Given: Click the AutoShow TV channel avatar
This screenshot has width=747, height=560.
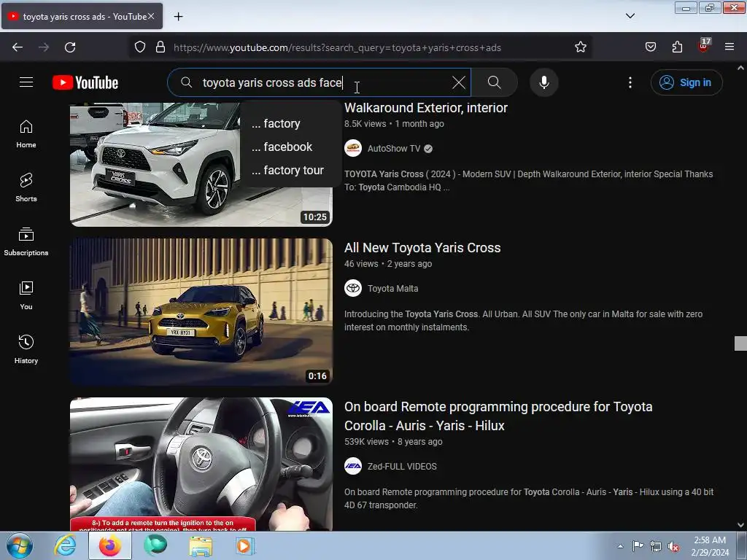Looking at the screenshot, I should point(353,149).
